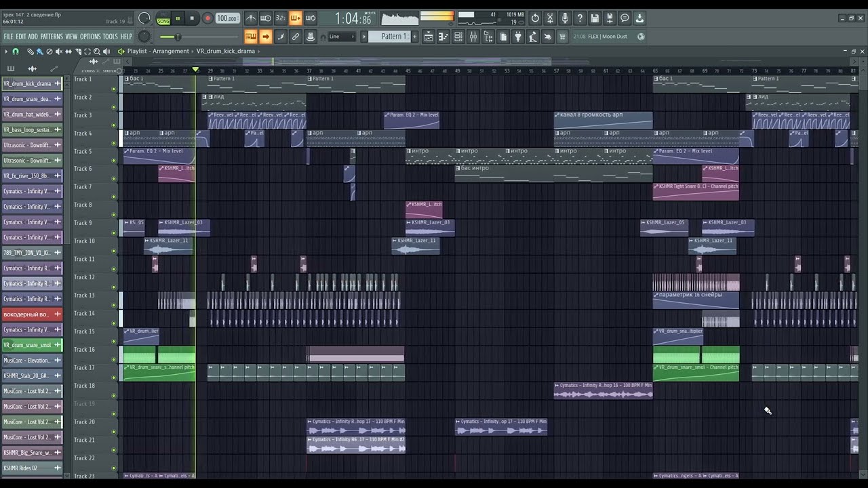Open the ADD menu
868x488 pixels.
tap(33, 37)
